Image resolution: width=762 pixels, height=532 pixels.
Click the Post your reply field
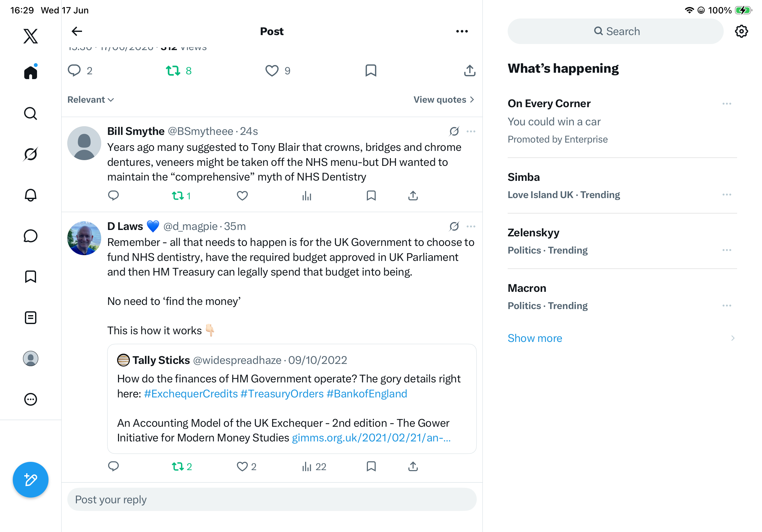click(x=272, y=499)
